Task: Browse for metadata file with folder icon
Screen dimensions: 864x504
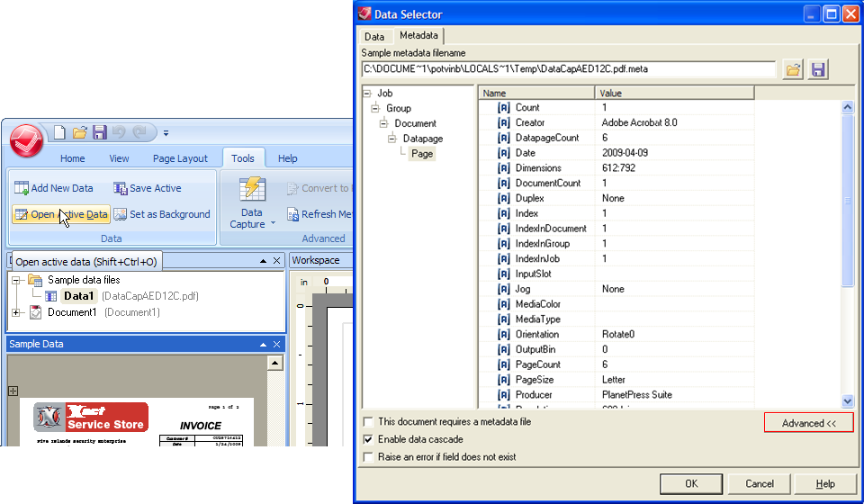Action: pyautogui.click(x=793, y=69)
